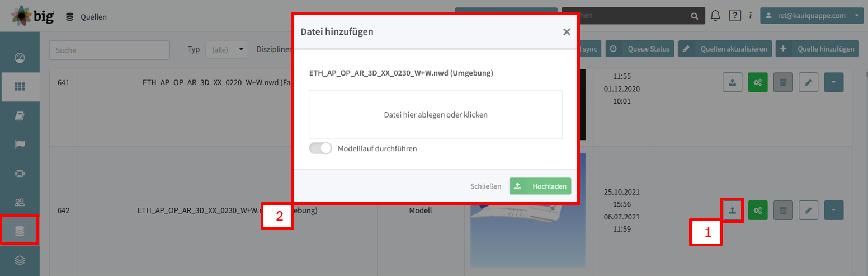
Task: Open the layers stack icon in sidebar
Action: click(x=20, y=260)
